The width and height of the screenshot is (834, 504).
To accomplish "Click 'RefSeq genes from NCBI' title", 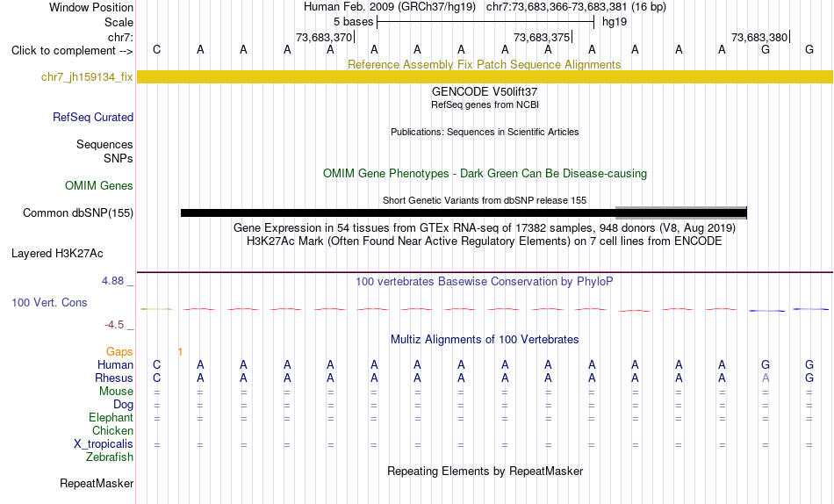I will (485, 104).
